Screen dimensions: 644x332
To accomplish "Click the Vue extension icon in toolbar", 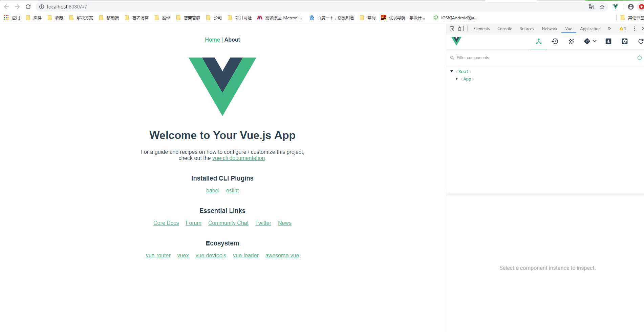I will coord(616,7).
